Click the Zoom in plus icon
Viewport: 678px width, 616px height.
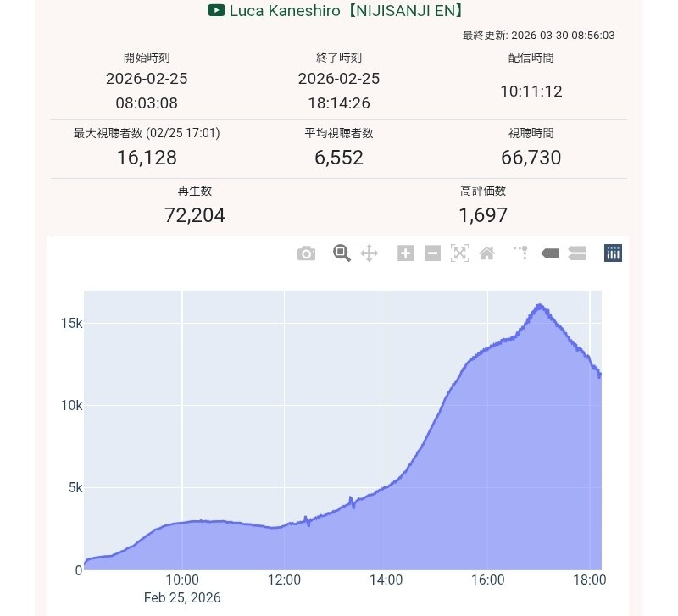pyautogui.click(x=405, y=253)
